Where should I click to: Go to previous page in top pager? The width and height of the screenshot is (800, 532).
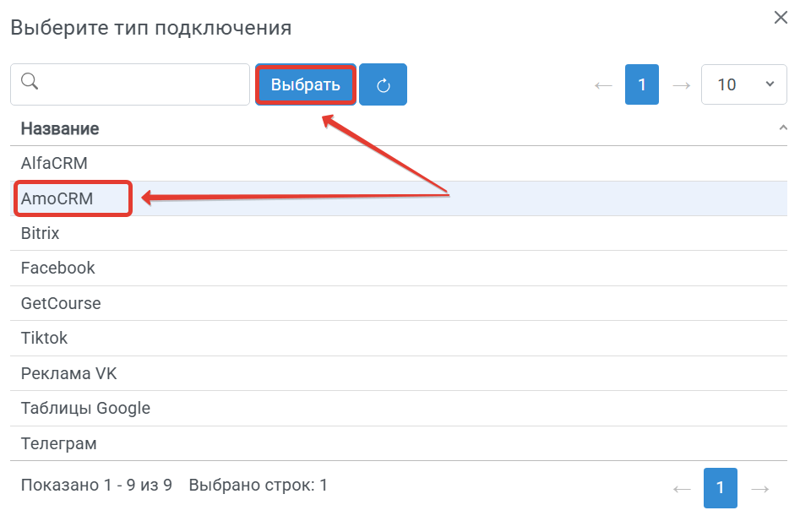603,85
